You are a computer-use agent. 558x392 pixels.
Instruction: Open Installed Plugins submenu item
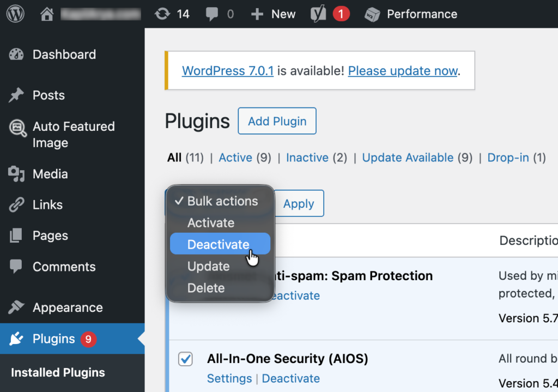point(58,372)
